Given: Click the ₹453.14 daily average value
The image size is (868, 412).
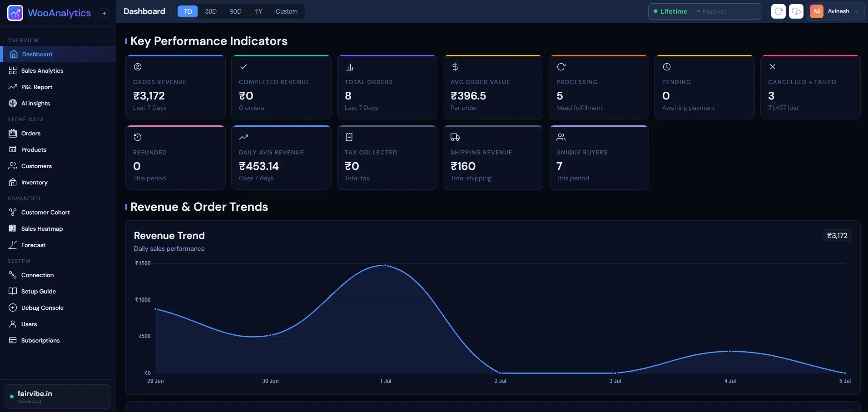Looking at the screenshot, I should (x=259, y=166).
